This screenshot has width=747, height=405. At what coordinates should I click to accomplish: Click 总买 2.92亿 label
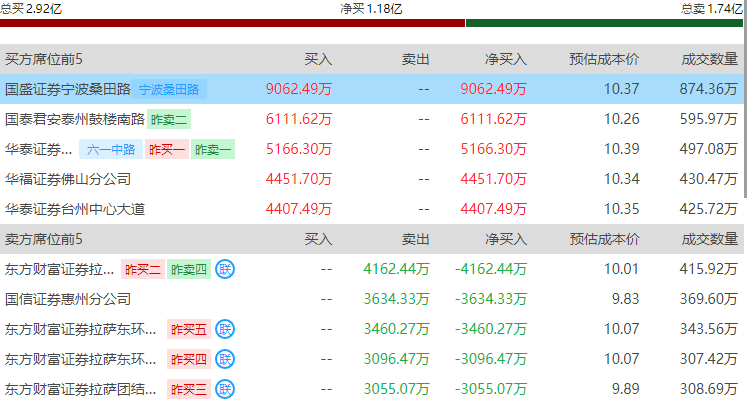click(31, 9)
